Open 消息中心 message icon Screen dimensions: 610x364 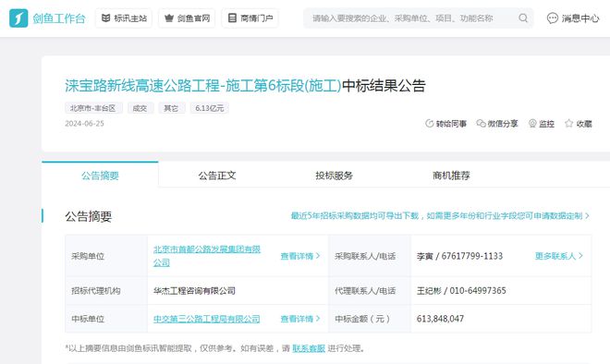point(552,18)
